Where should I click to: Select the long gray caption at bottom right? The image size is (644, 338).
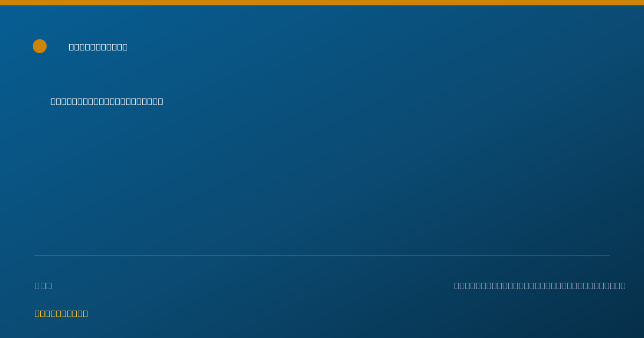click(x=540, y=285)
